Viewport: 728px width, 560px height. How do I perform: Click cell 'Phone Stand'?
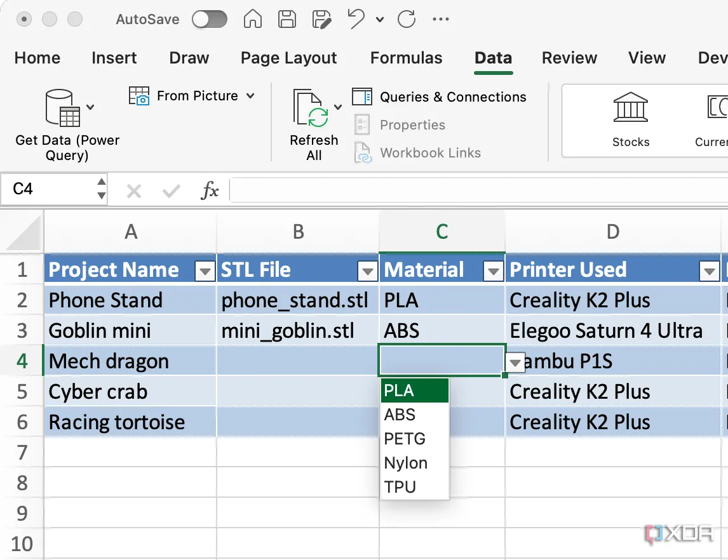point(130,300)
